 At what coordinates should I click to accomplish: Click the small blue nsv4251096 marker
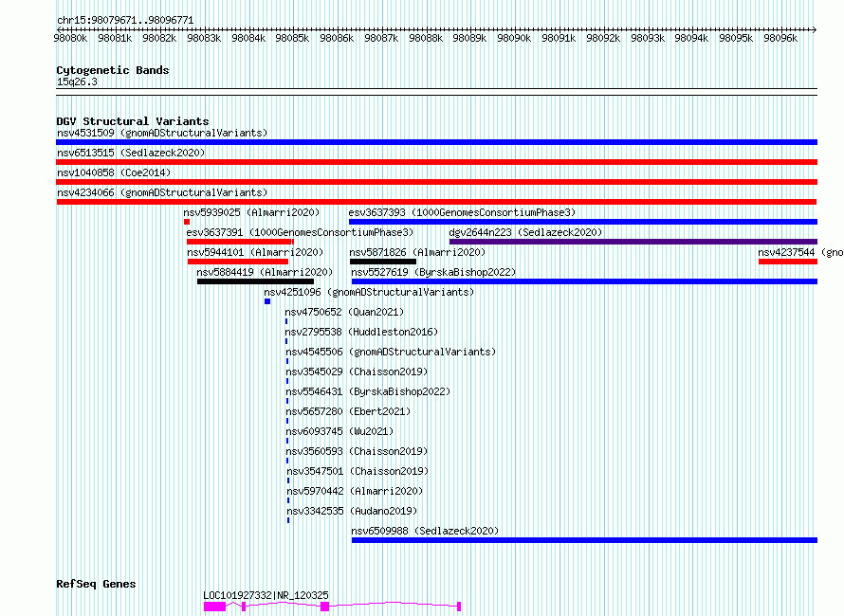click(267, 301)
